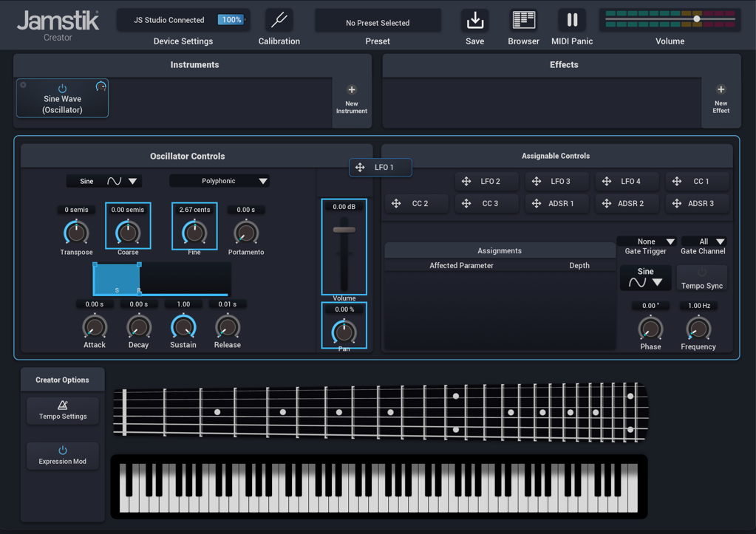The height and width of the screenshot is (534, 756).
Task: Open the Calibration tuning fork icon
Action: [x=279, y=20]
